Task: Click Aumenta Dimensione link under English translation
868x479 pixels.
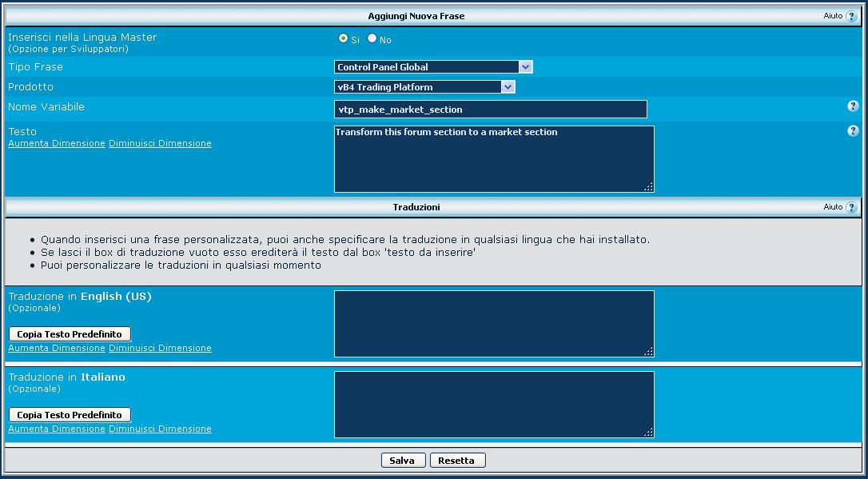Action: 57,349
